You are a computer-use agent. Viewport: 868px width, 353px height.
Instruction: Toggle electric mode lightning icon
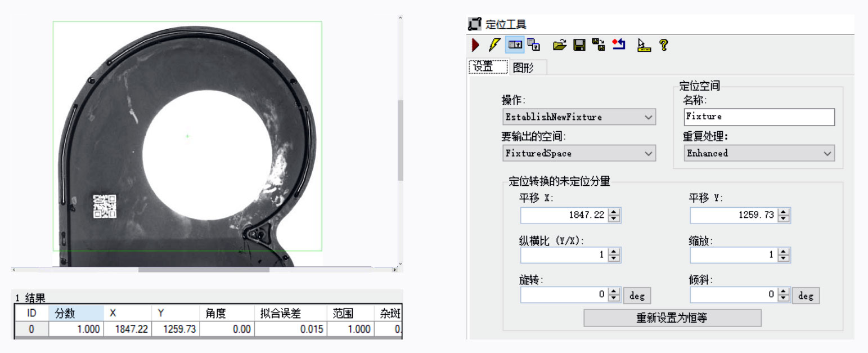[x=494, y=45]
